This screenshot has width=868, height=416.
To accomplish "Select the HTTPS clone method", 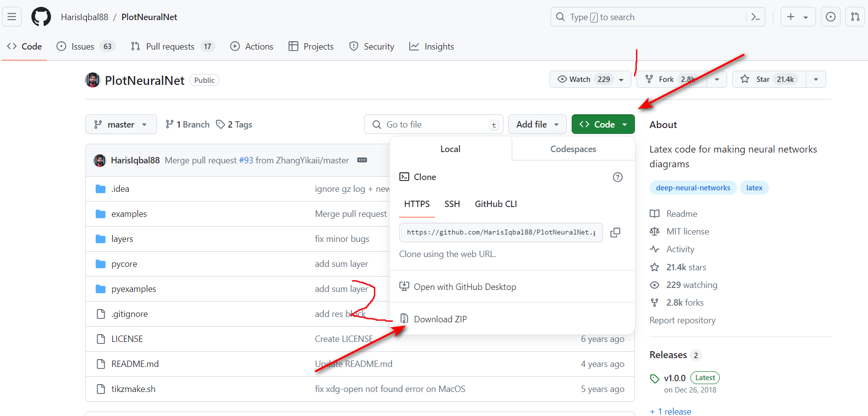I will pyautogui.click(x=417, y=204).
